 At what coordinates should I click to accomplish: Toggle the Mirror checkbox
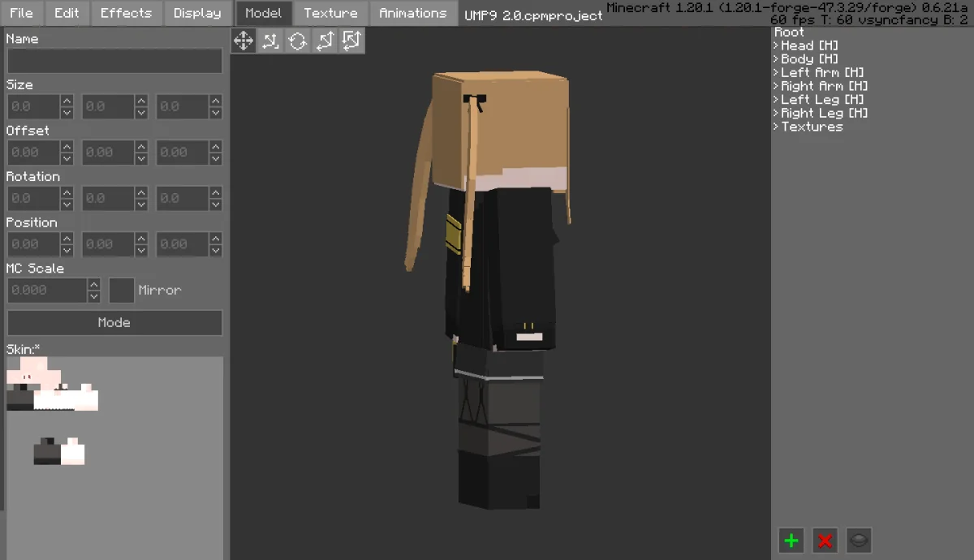click(x=122, y=290)
